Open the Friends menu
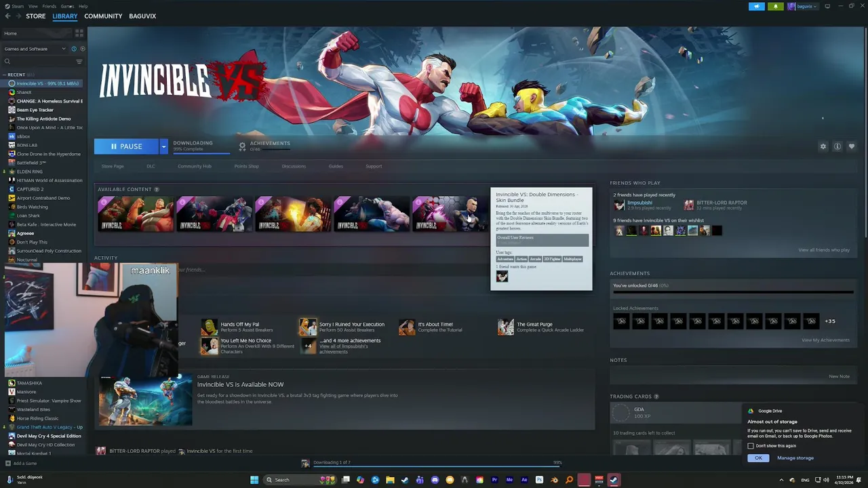 tap(50, 6)
